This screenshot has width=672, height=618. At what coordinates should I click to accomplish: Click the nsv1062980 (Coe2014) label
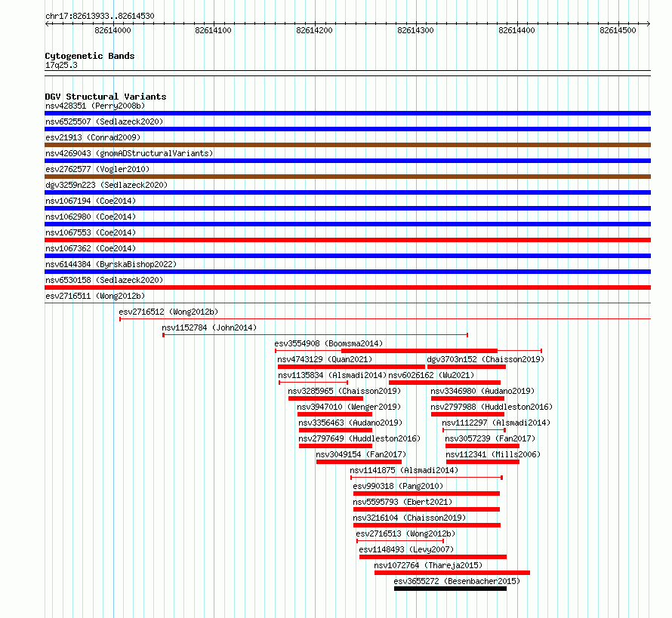(91, 217)
